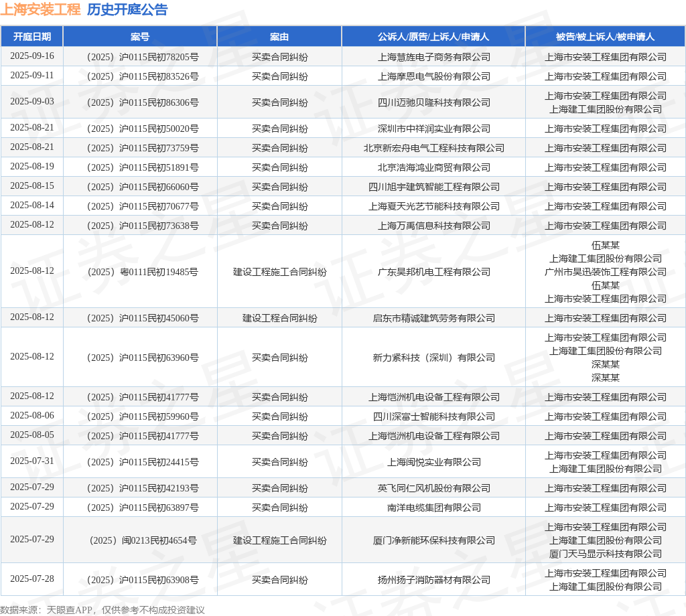The width and height of the screenshot is (686, 616).
Task: Click defendant 广州市昊迅装饰工程有限公司
Action: pyautogui.click(x=605, y=272)
